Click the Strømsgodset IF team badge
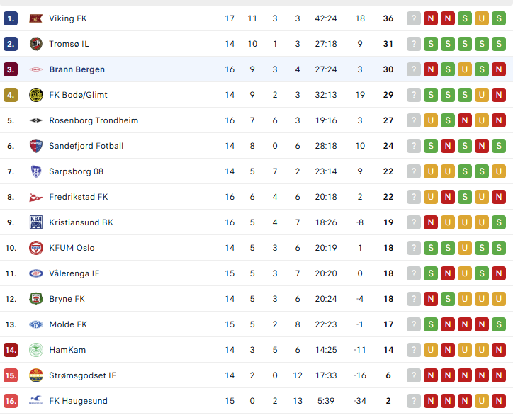518x420 pixels. [x=35, y=375]
